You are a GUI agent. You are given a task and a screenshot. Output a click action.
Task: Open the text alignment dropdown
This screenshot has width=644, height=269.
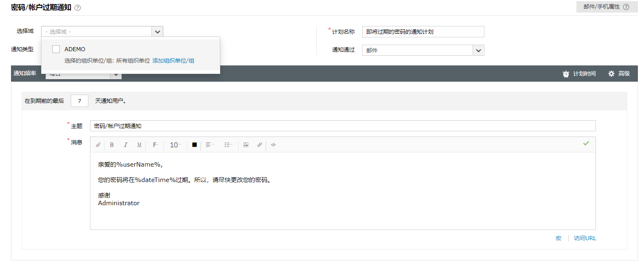coord(210,145)
